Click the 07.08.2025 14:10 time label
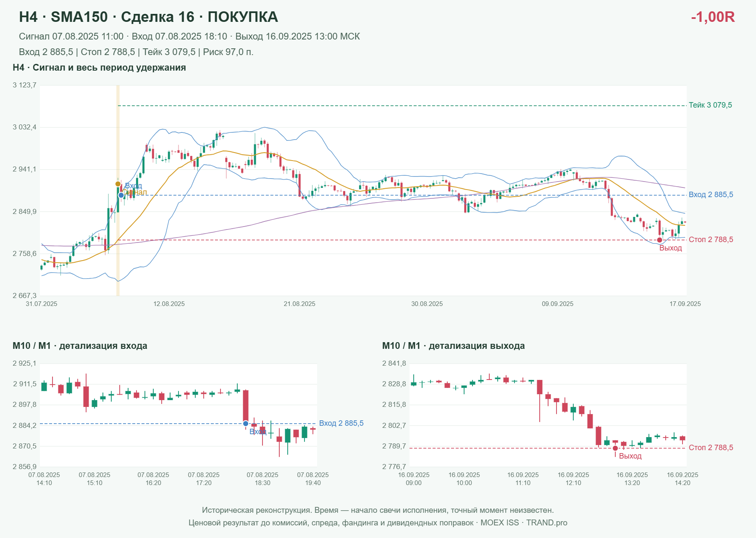The width and height of the screenshot is (756, 538). pos(44,479)
